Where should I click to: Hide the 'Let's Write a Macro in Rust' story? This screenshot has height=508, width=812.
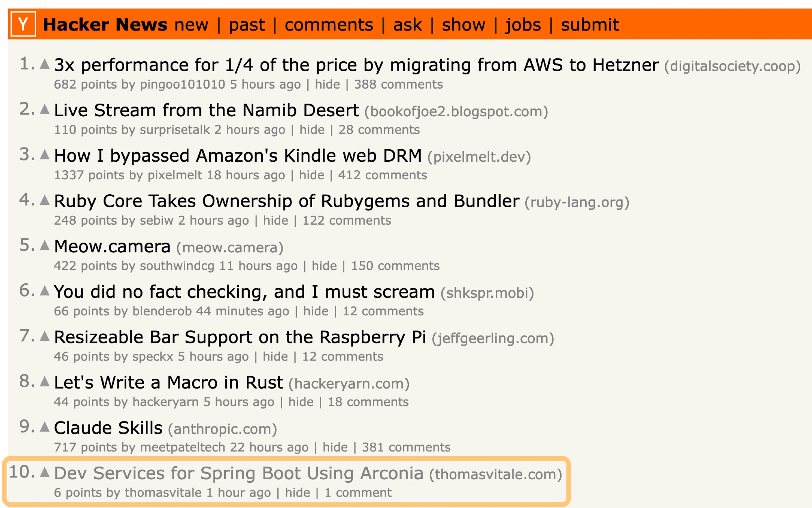[x=301, y=402]
